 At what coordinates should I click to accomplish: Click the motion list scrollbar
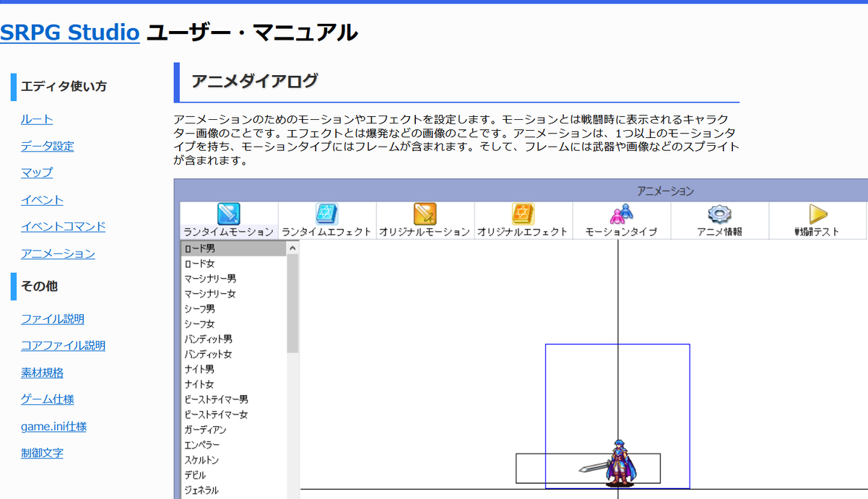292,303
